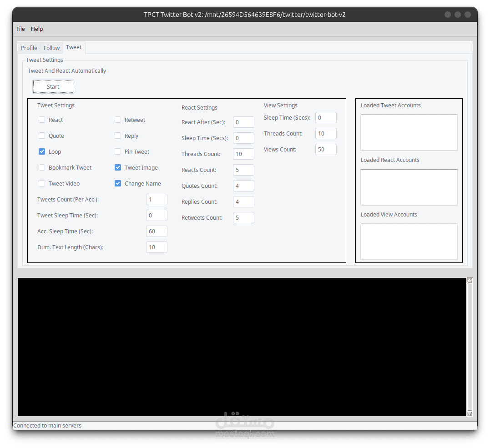Image resolution: width=490 pixels, height=448 pixels.
Task: Click the Reacts Count field
Action: coord(243,170)
